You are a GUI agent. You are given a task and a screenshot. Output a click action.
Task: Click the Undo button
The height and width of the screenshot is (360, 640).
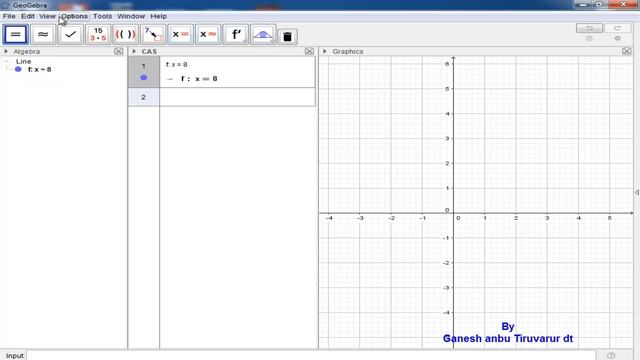click(x=589, y=28)
